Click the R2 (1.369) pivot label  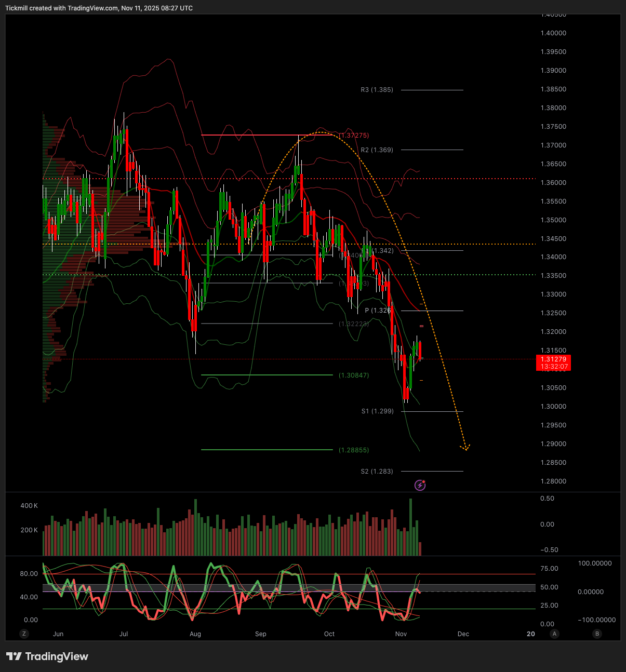(377, 150)
